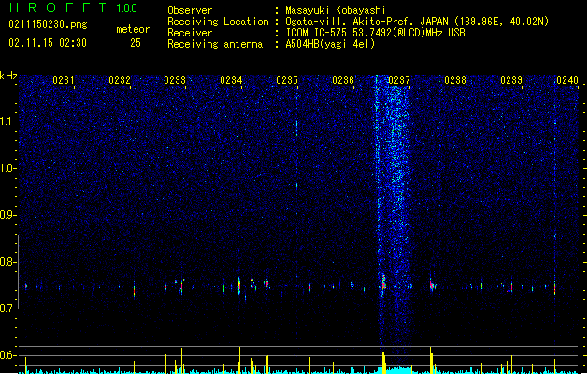588x374 pixels.
Task: Click the 'meteor' label above the count
Action: click(x=133, y=29)
